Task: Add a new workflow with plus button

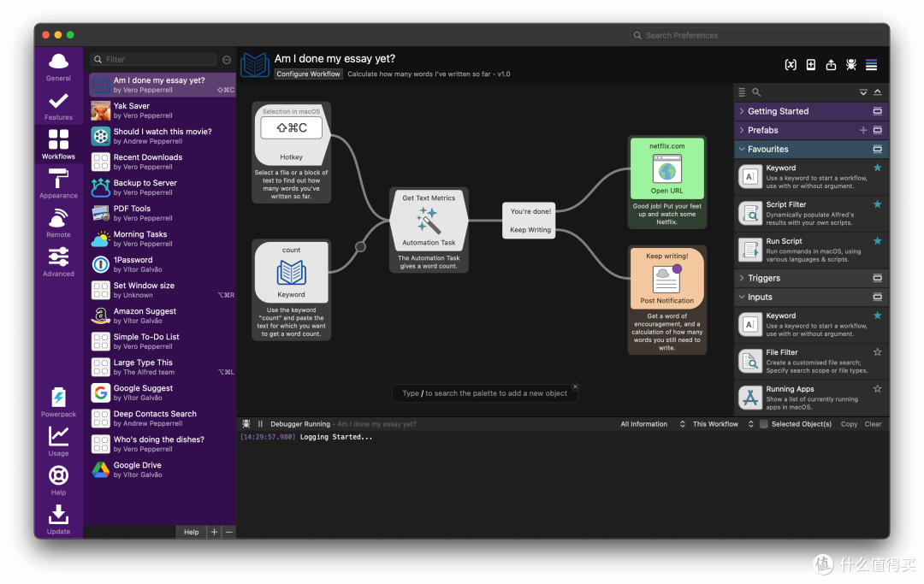Action: click(x=214, y=532)
